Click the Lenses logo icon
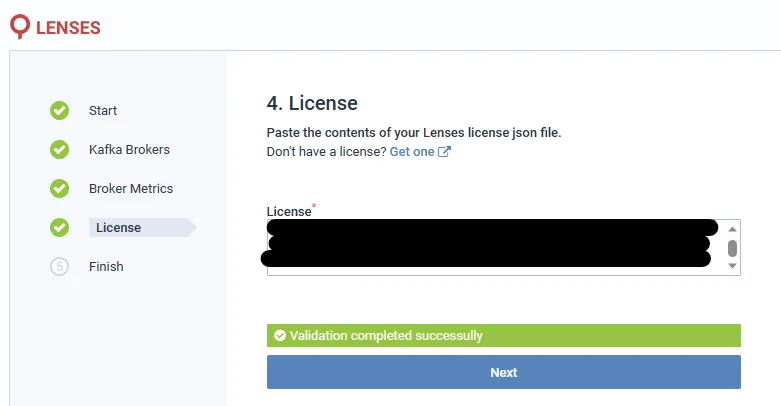The height and width of the screenshot is (406, 781). pyautogui.click(x=20, y=26)
